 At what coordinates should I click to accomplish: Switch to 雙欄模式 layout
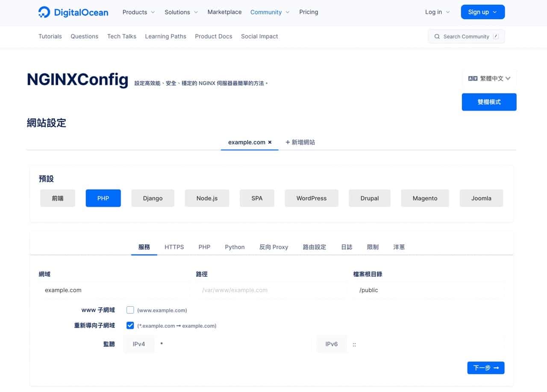pyautogui.click(x=489, y=102)
